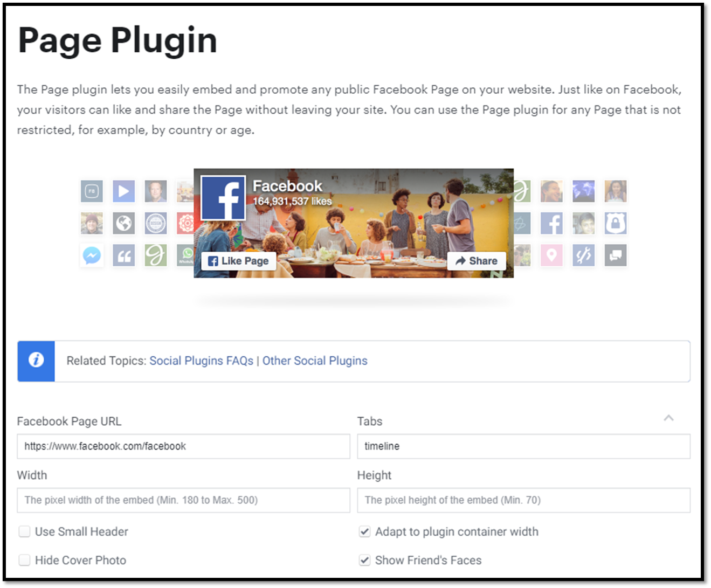Screen dimensions: 711x588
Task: Uncheck the Show Friend's Faces checkbox
Action: (365, 561)
